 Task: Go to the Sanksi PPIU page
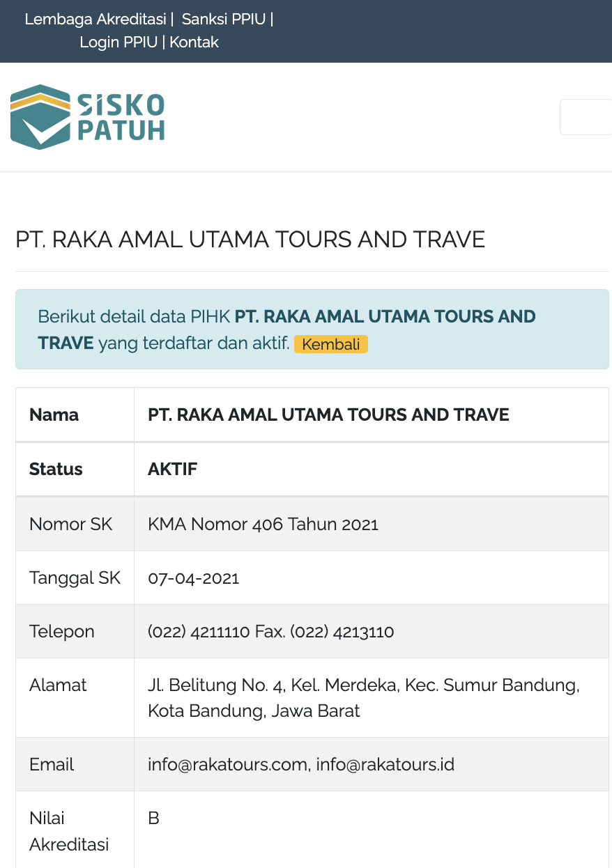(224, 20)
